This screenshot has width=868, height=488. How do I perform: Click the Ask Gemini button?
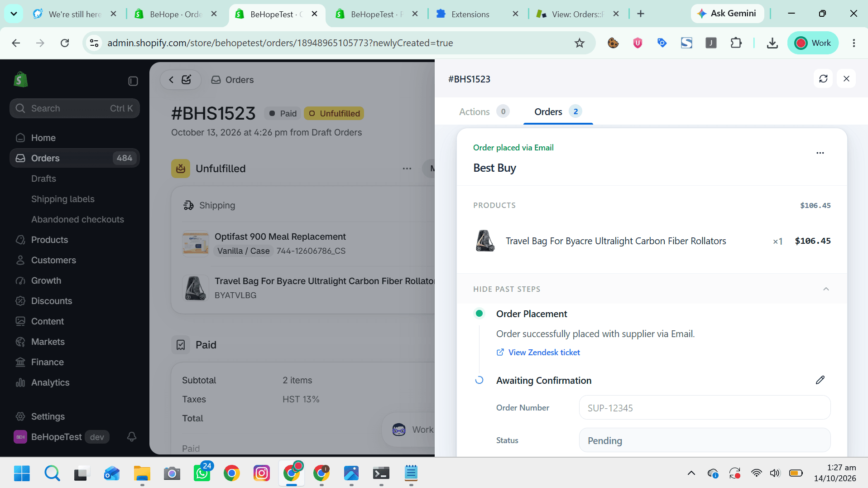[x=727, y=14]
